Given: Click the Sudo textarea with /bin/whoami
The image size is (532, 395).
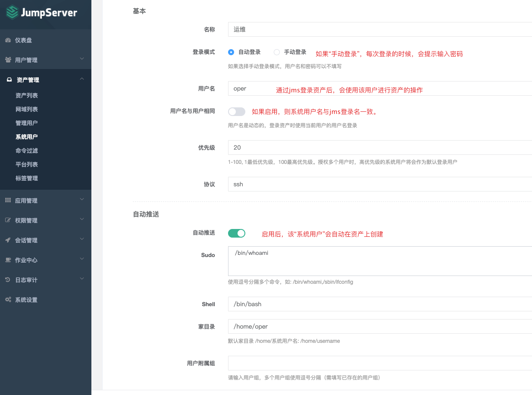Looking at the screenshot, I should (x=380, y=261).
